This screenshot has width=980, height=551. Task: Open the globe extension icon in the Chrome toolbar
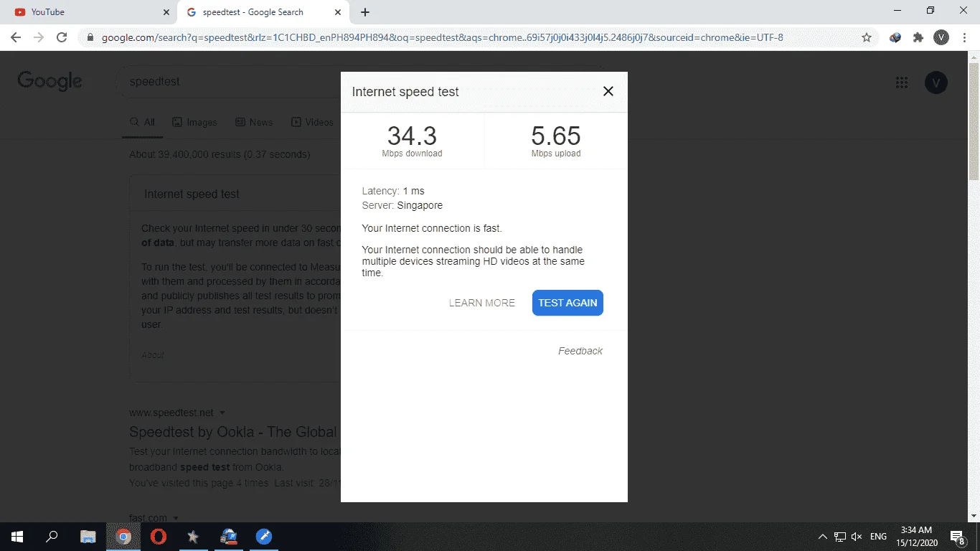click(x=895, y=37)
